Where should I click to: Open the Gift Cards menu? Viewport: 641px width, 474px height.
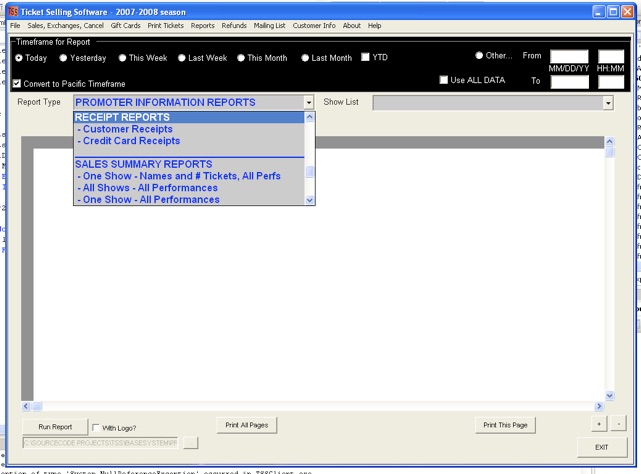tap(125, 25)
